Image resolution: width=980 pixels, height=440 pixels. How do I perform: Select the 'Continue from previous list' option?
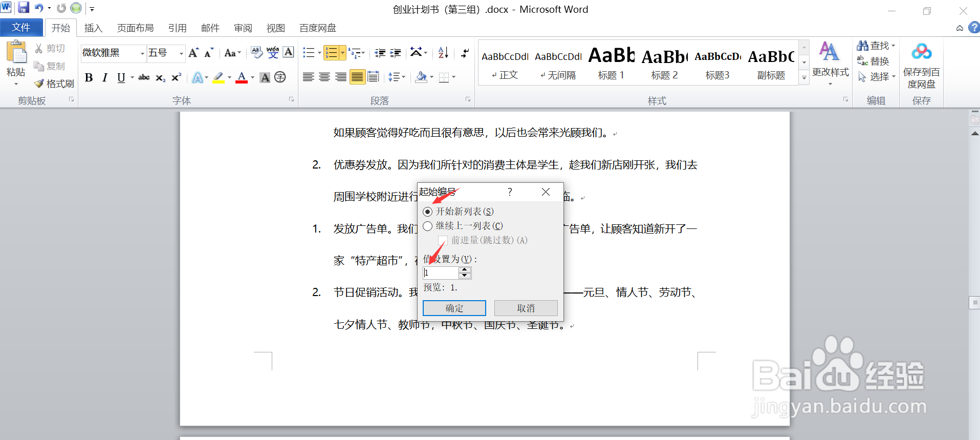click(x=428, y=226)
